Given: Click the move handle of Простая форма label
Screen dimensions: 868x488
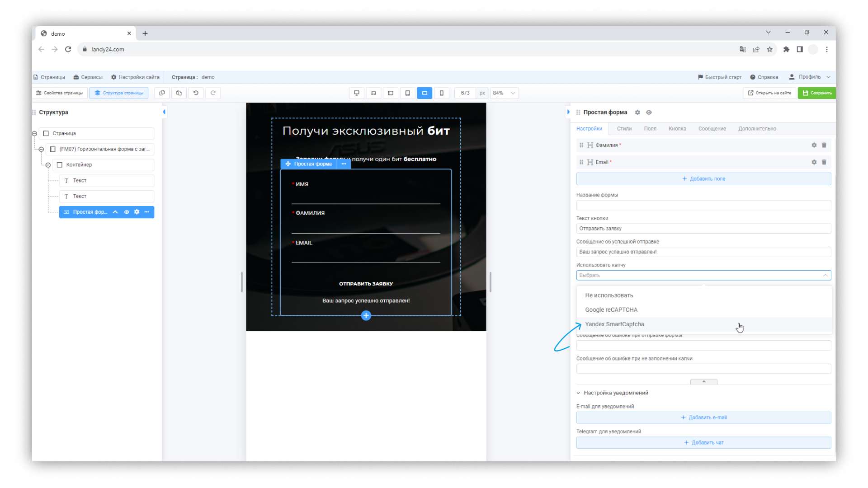Looking at the screenshot, I should click(x=288, y=164).
